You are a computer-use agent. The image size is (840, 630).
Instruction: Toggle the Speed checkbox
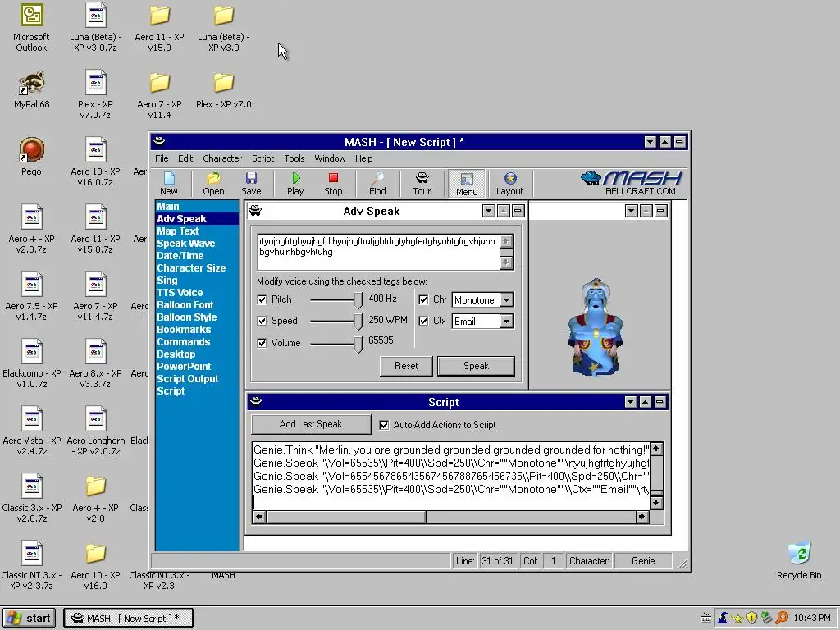[x=262, y=321]
